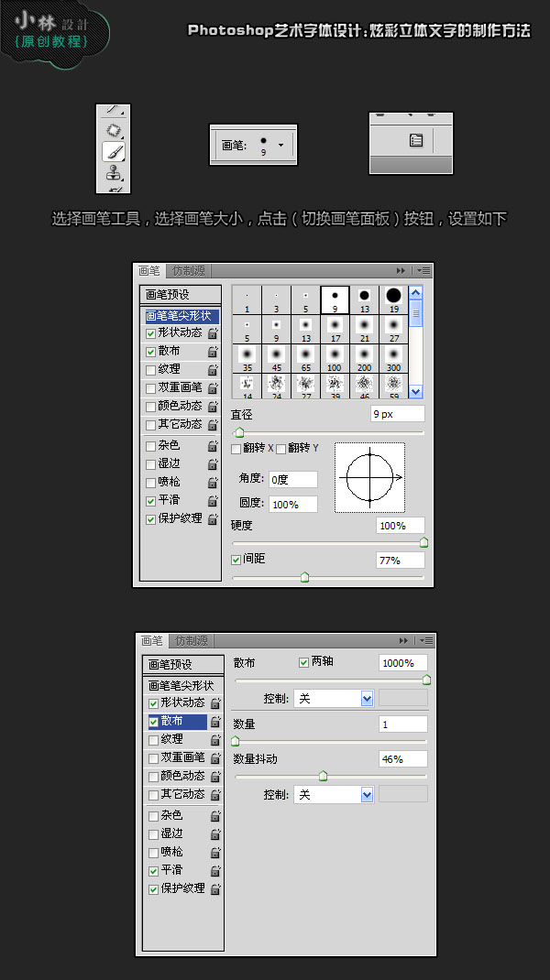
Task: Collapse lower panel with double-arrow icon
Action: 403,640
